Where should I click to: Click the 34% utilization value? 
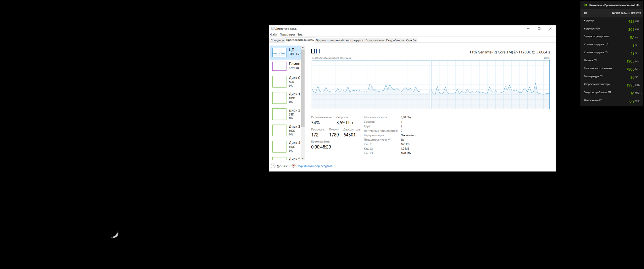pos(315,123)
